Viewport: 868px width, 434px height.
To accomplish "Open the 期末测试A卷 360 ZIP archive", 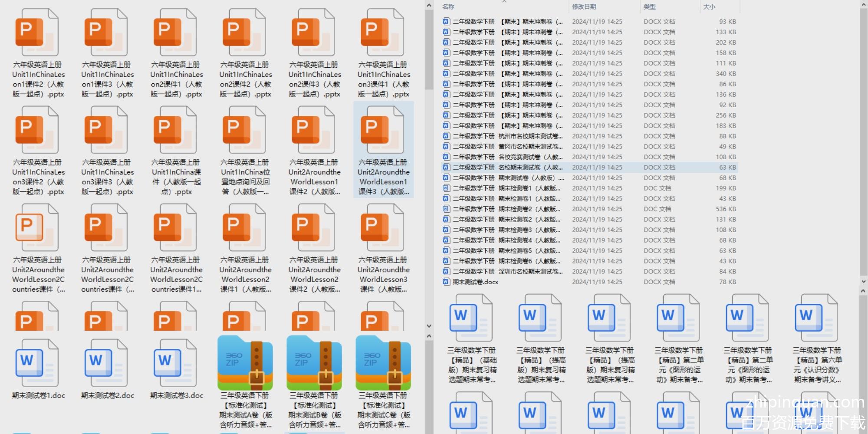I will pos(245,363).
